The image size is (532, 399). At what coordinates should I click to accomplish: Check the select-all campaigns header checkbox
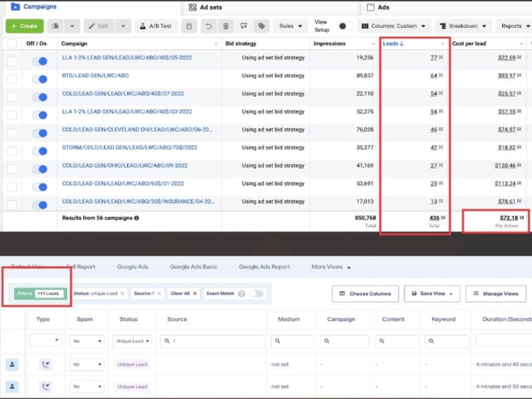click(x=12, y=44)
